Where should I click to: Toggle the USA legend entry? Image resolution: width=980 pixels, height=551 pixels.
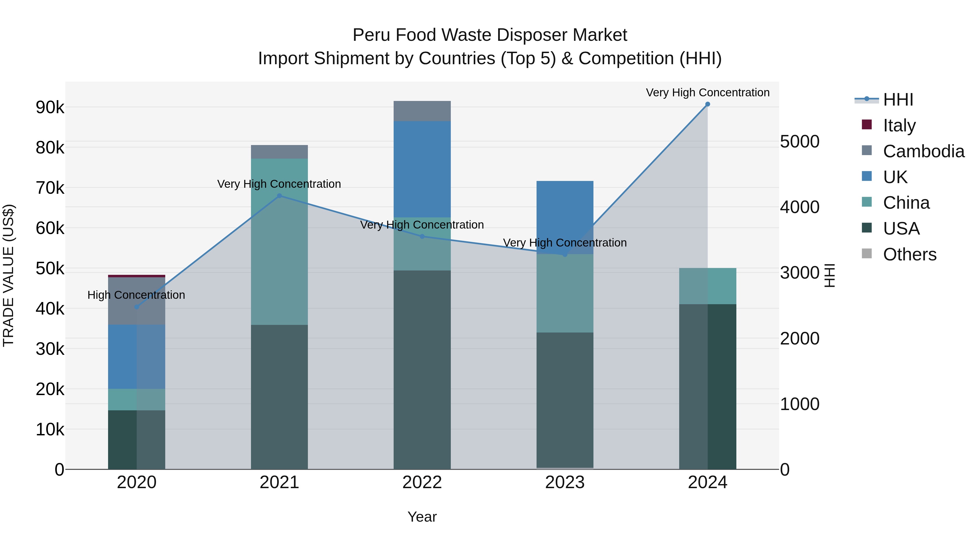click(890, 229)
